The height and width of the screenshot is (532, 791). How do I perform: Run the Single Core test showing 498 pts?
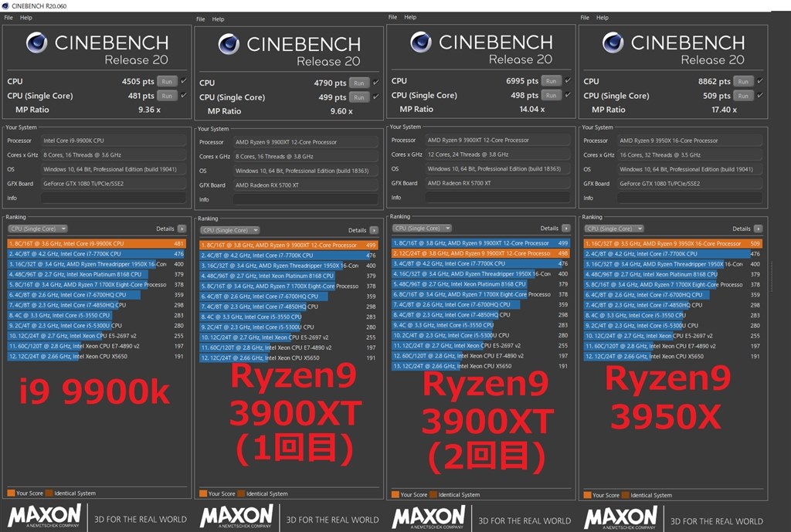pyautogui.click(x=552, y=95)
